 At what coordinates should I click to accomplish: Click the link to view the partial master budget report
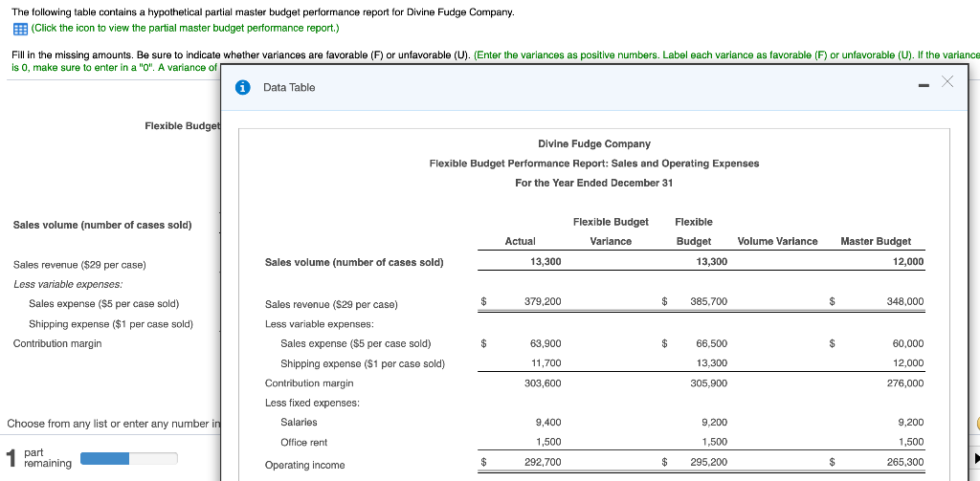click(x=185, y=28)
